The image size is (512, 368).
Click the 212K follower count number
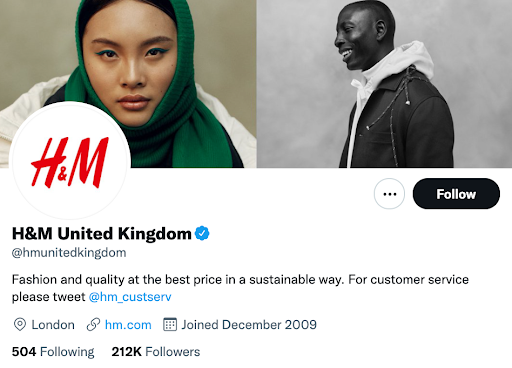point(127,352)
